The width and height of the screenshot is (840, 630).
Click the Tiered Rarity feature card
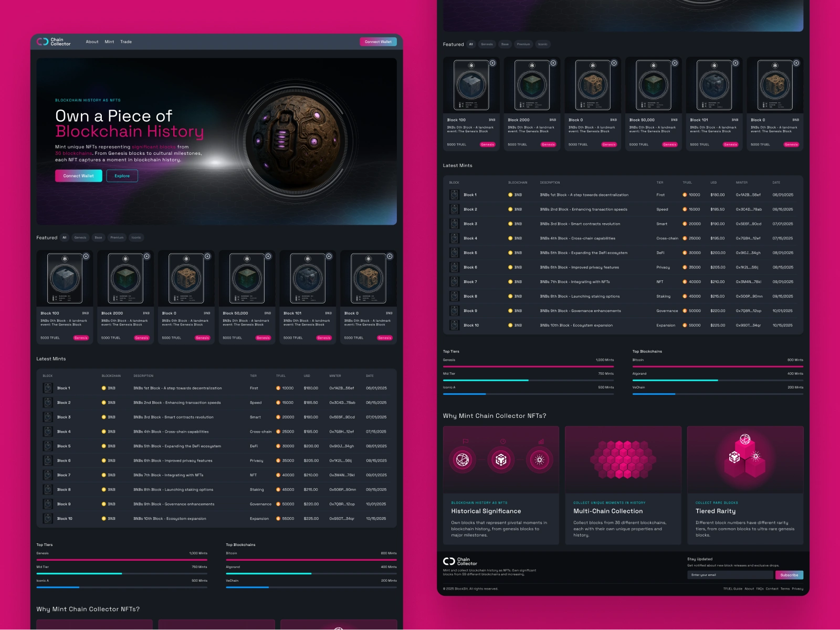coord(745,486)
